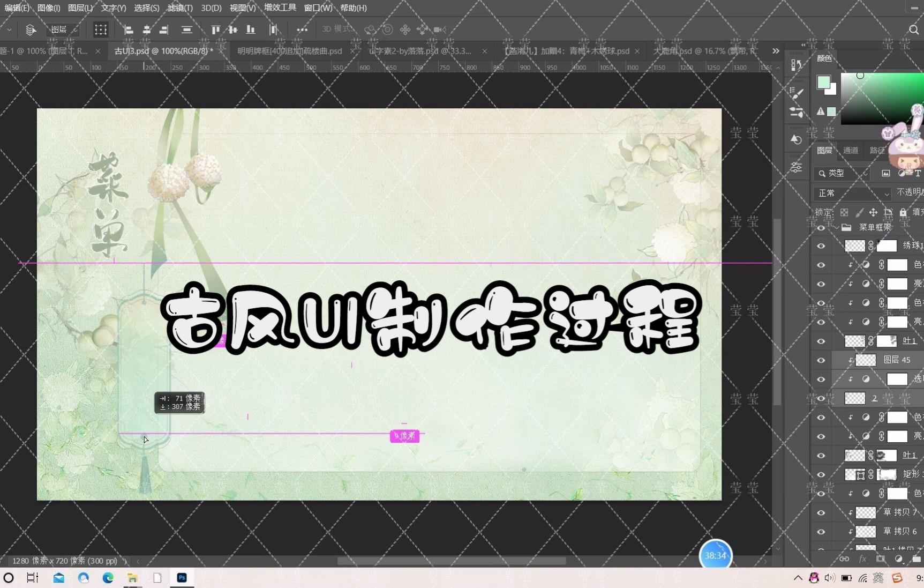
Task: Switch to the 明明牌框 document tab
Action: click(290, 51)
